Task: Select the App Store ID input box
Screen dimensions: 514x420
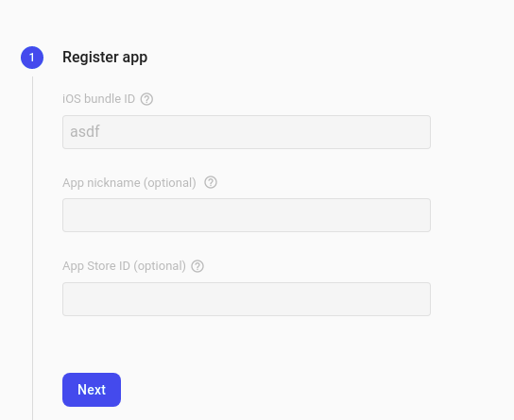Action: coord(247,299)
